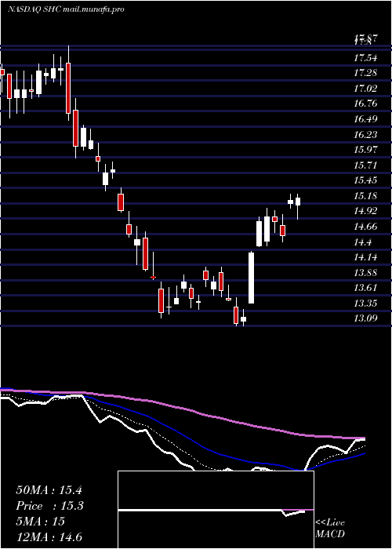Click the '50MA : 15.4' readout
The height and width of the screenshot is (549, 392).
[49, 490]
